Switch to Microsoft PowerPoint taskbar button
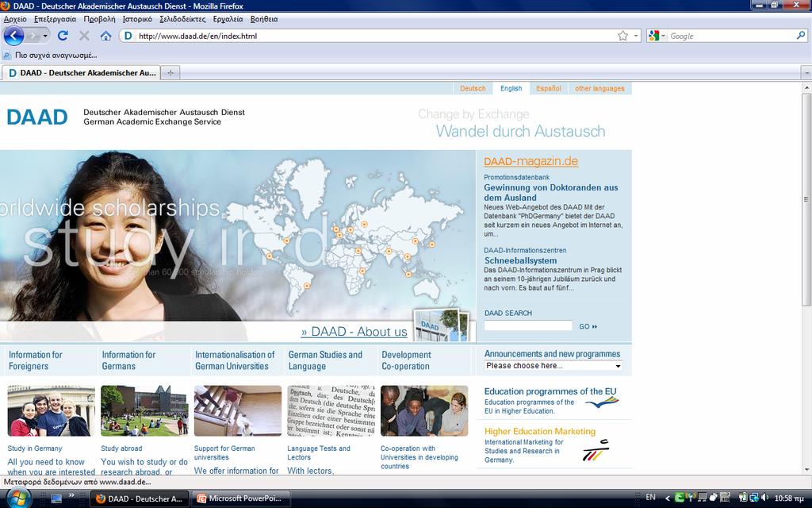 [241, 498]
